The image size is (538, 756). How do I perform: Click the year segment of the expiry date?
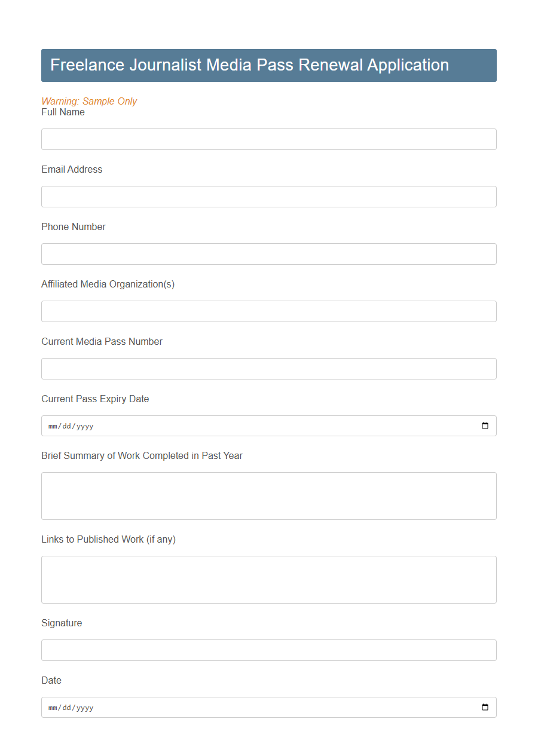point(85,426)
